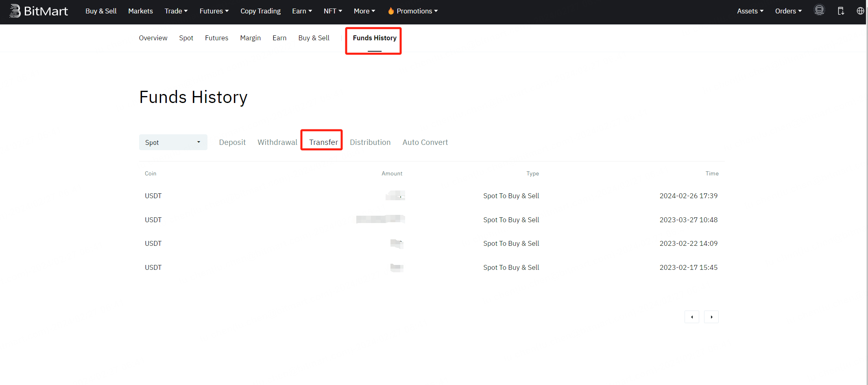This screenshot has height=385, width=868.
Task: Expand the Assets dropdown
Action: pyautogui.click(x=750, y=11)
